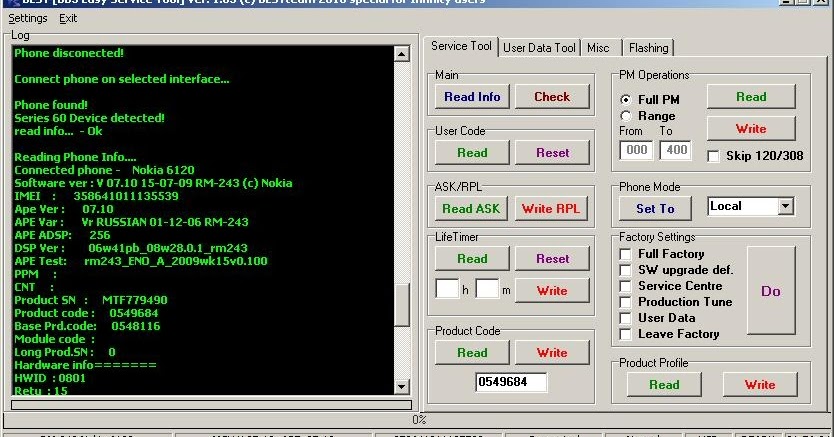Click the LifeTimer hours input field
Viewport: 834px width, 437px height.
447,289
